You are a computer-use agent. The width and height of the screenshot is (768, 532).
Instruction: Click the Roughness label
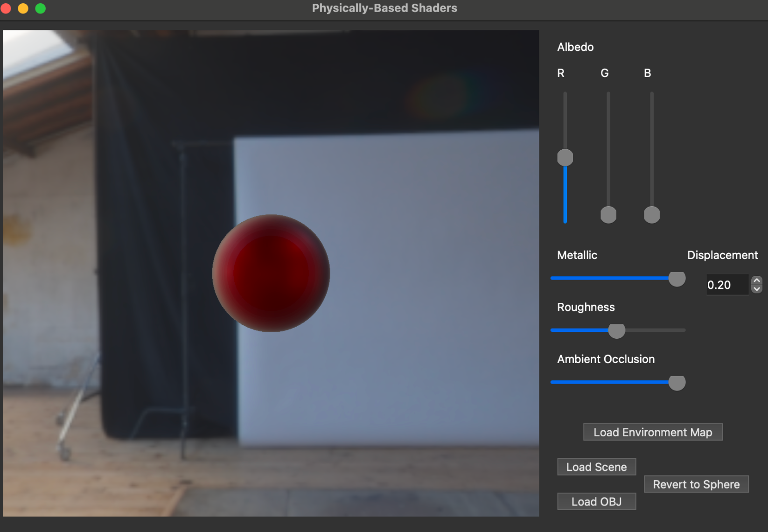click(586, 307)
